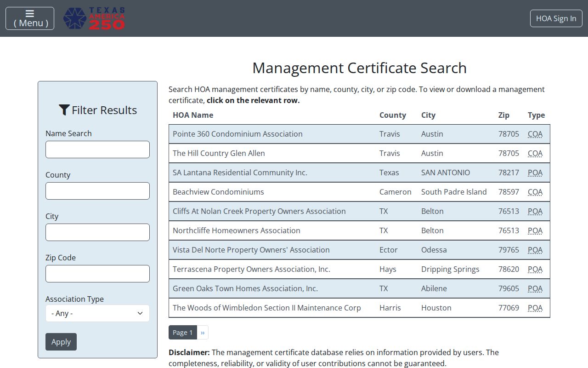Click POA abbreviation in Terrascena row
The image size is (588, 368).
pyautogui.click(x=535, y=269)
